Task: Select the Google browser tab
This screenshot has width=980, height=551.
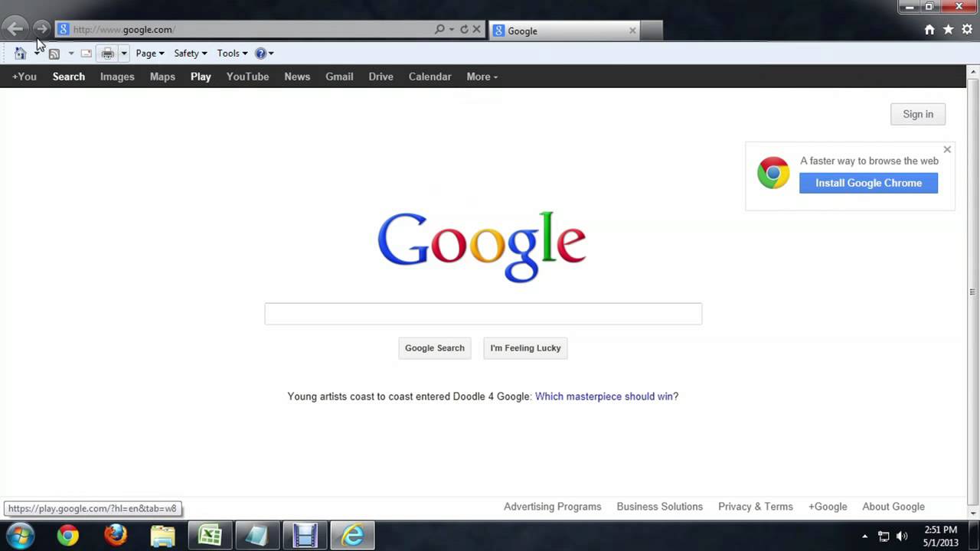Action: (564, 31)
